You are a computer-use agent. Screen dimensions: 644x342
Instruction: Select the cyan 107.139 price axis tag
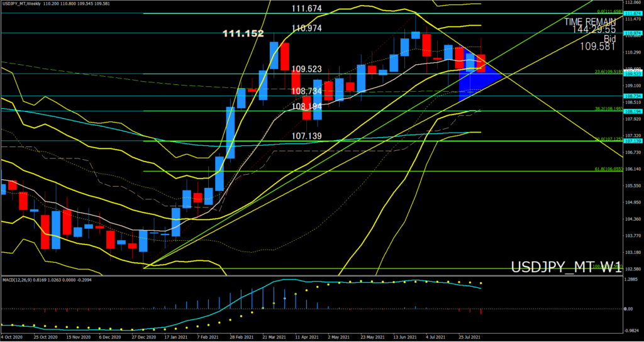coord(633,141)
